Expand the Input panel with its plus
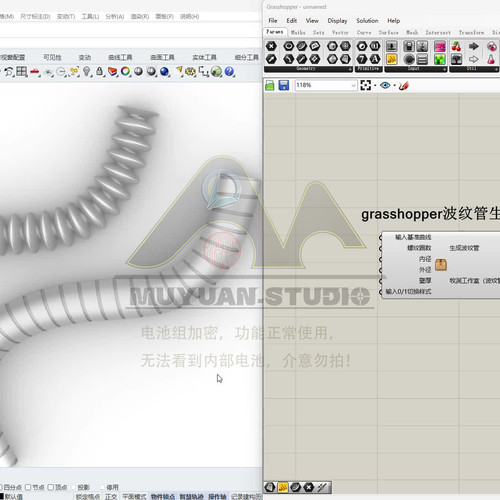Image resolution: width=500 pixels, height=500 pixels. click(x=445, y=69)
